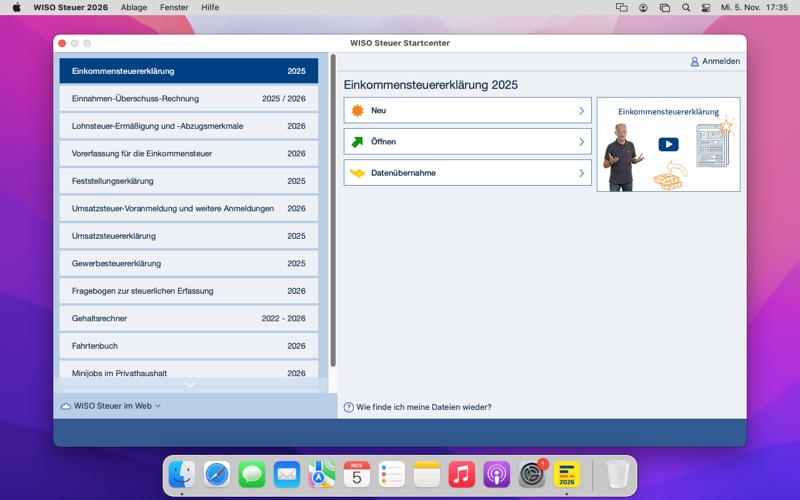
Task: Open Calendar showing Nov 5 in dock
Action: click(x=357, y=474)
